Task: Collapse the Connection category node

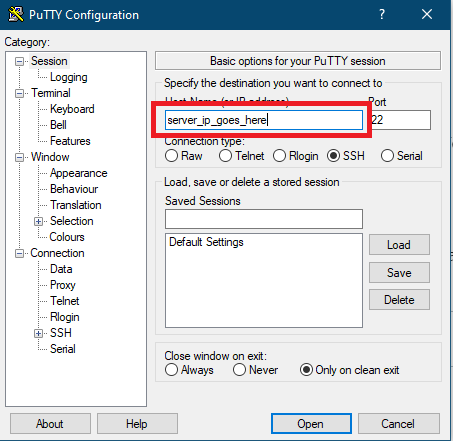Action: point(19,253)
